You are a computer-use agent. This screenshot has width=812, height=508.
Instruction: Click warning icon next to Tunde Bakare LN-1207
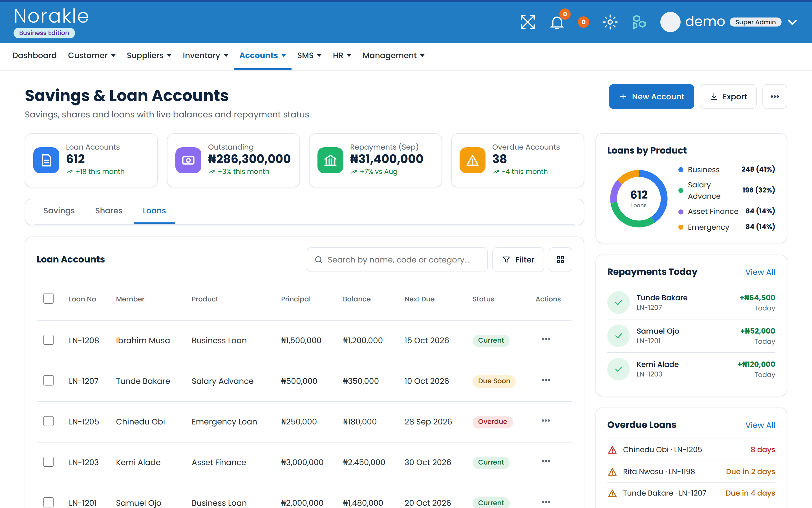(x=612, y=494)
